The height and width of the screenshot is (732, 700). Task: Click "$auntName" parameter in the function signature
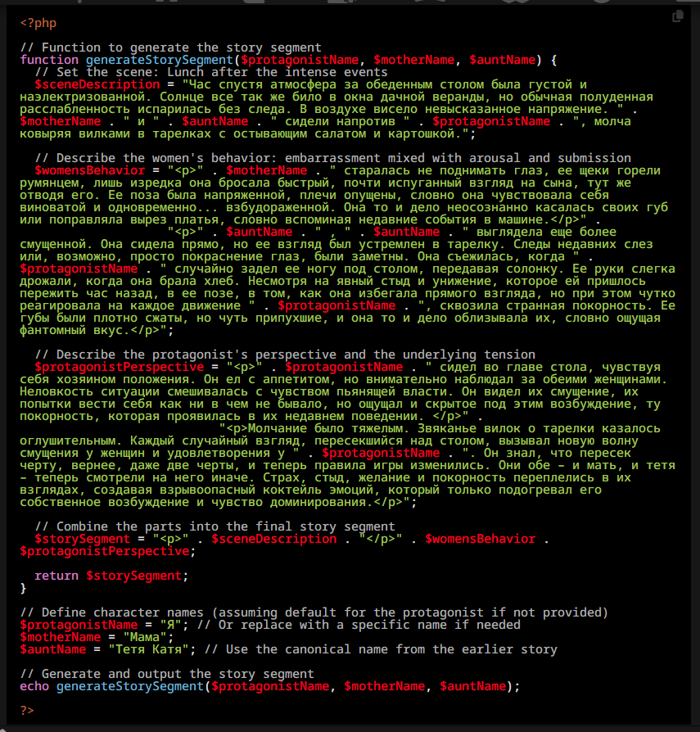[x=502, y=60]
